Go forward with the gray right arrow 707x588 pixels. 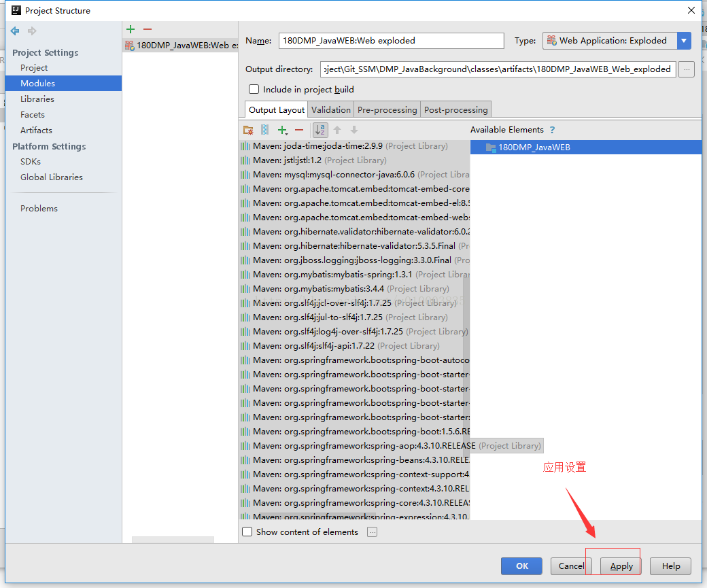point(31,31)
